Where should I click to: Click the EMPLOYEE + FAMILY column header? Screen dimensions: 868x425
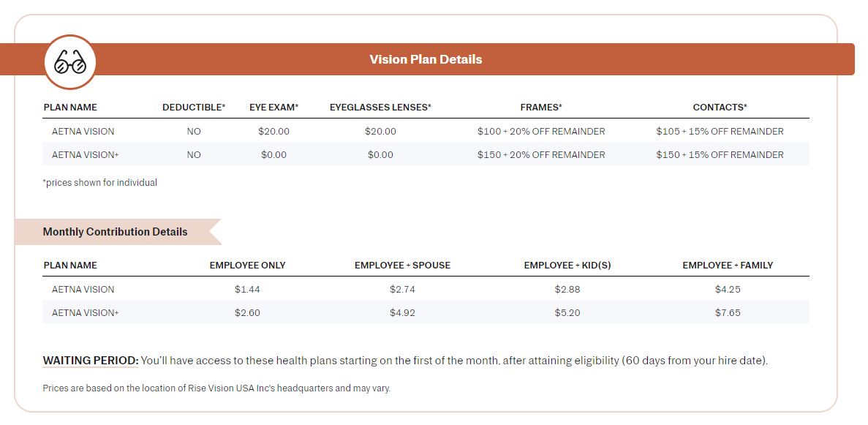[728, 266]
